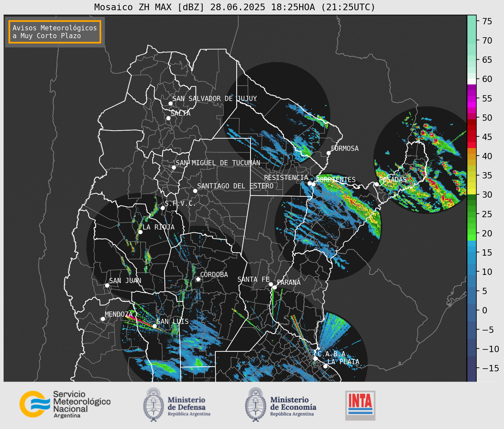Click the Paraná city marker
504x429 pixels.
[275, 287]
